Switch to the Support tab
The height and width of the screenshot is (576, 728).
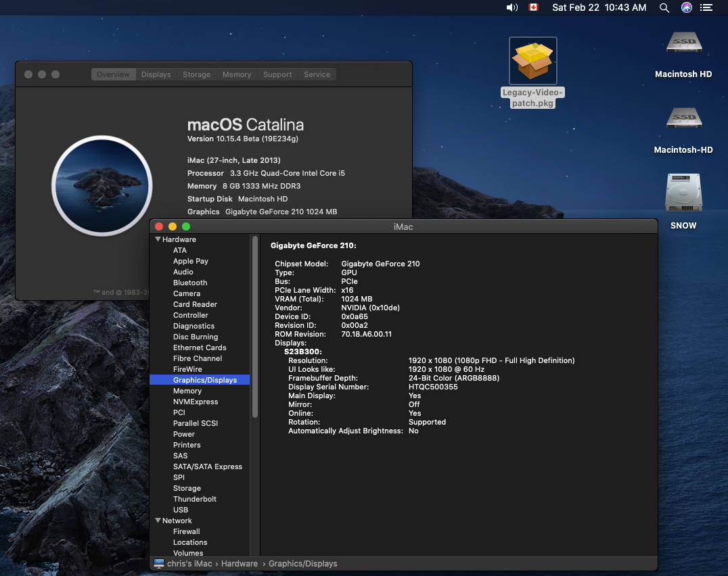point(277,74)
